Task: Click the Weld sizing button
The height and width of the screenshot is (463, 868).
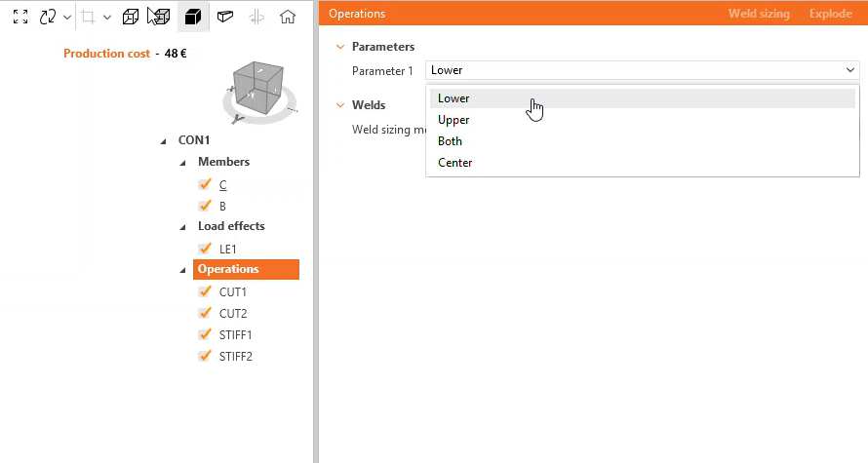Action: pyautogui.click(x=759, y=14)
